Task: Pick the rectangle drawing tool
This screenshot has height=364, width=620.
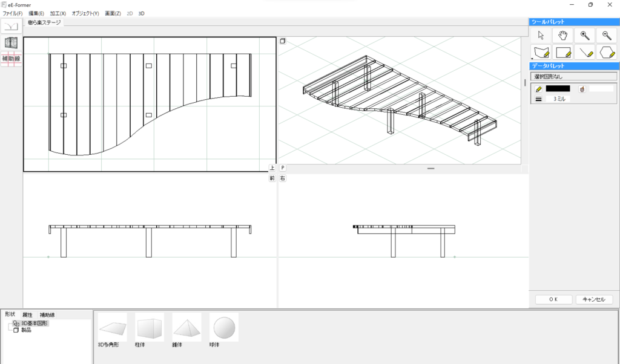Action: click(x=562, y=53)
